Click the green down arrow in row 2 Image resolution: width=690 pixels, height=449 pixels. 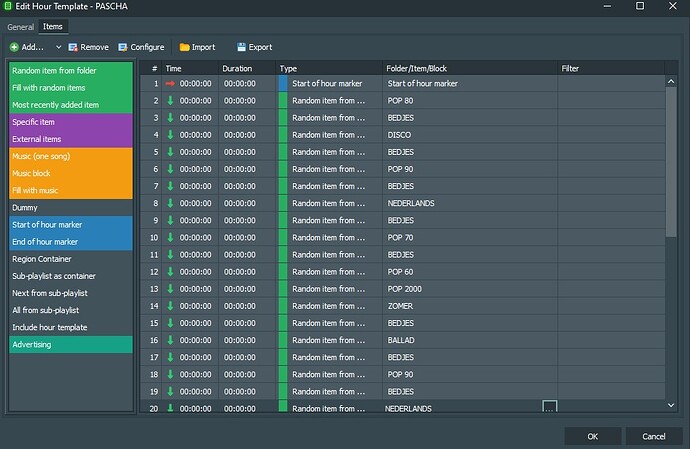pyautogui.click(x=170, y=100)
